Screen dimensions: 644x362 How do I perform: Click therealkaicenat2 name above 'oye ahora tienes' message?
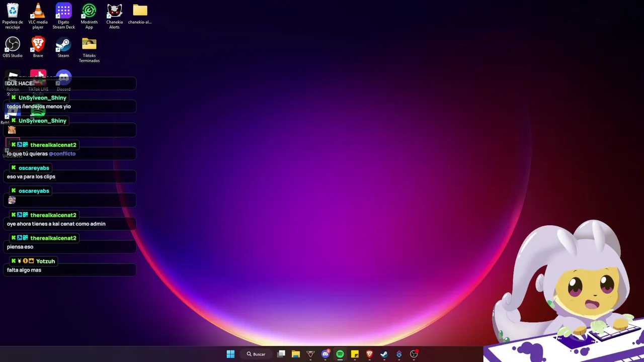[x=53, y=215]
